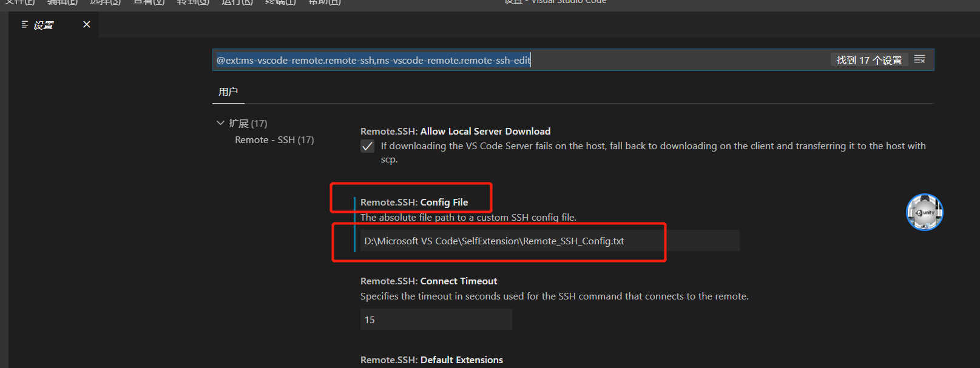Screen dimensions: 980x368
Task: Click the absolute file path description text
Action: 468,217
